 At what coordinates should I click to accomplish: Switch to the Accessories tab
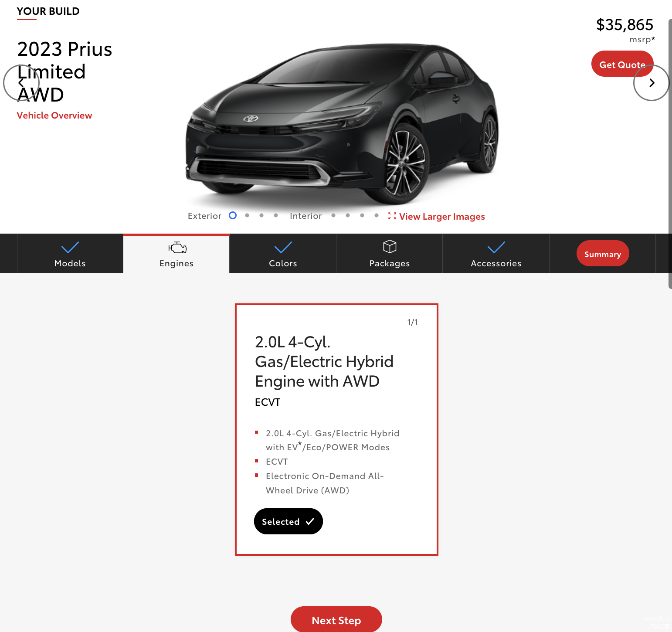point(496,253)
